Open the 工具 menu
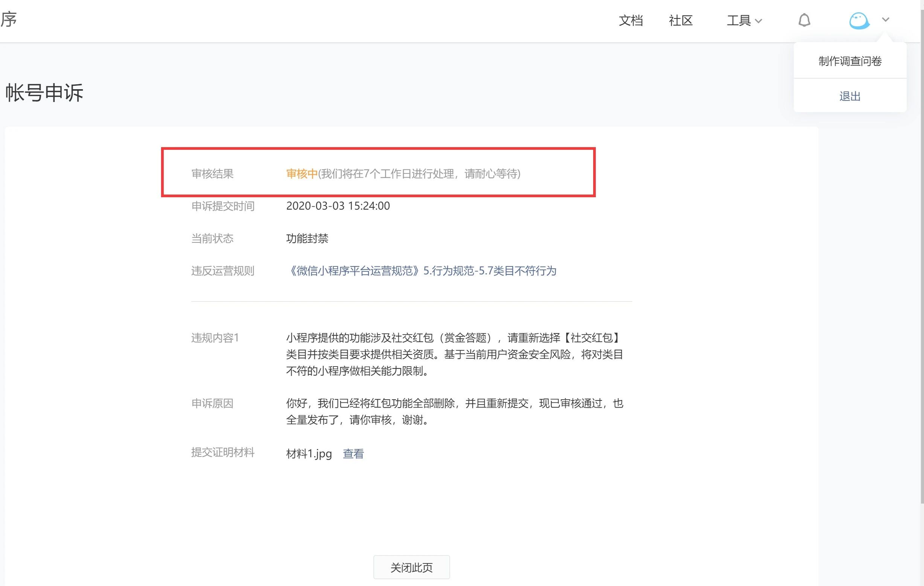924x586 pixels. [739, 20]
